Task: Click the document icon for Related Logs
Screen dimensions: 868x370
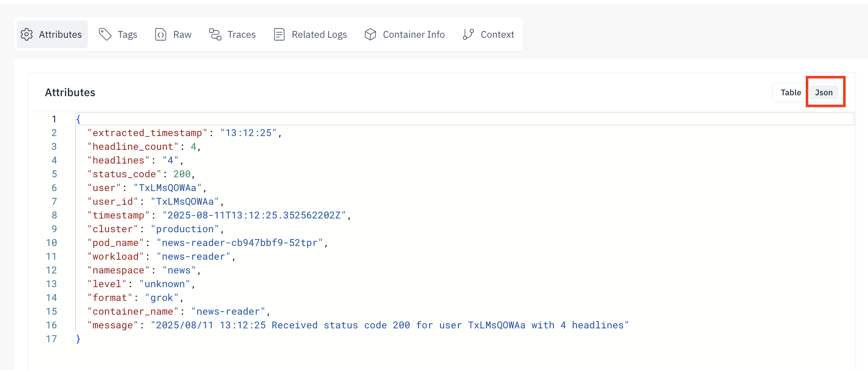Action: point(279,34)
